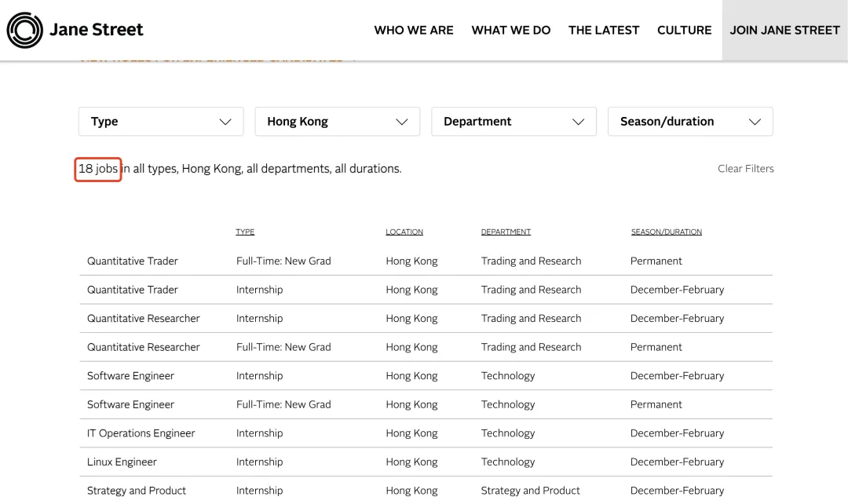Go to THE LATEST menu item
Viewport: 848px width, 504px height.
tap(604, 31)
